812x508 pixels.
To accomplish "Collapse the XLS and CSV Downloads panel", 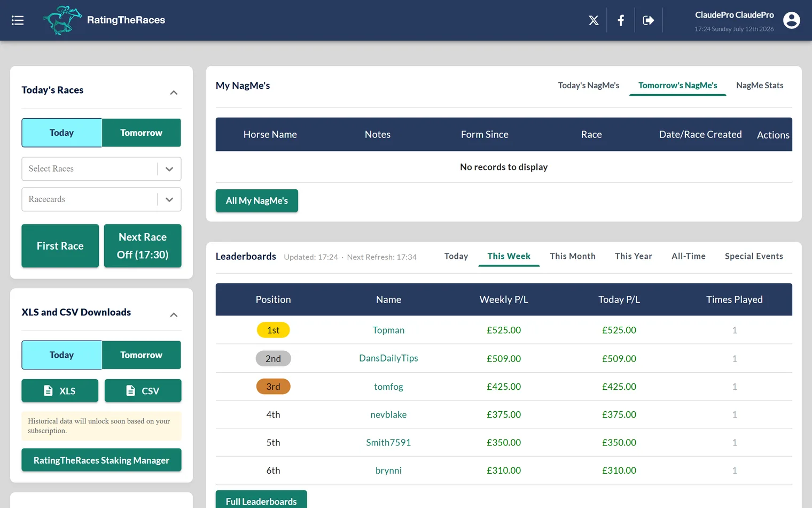I will [174, 315].
